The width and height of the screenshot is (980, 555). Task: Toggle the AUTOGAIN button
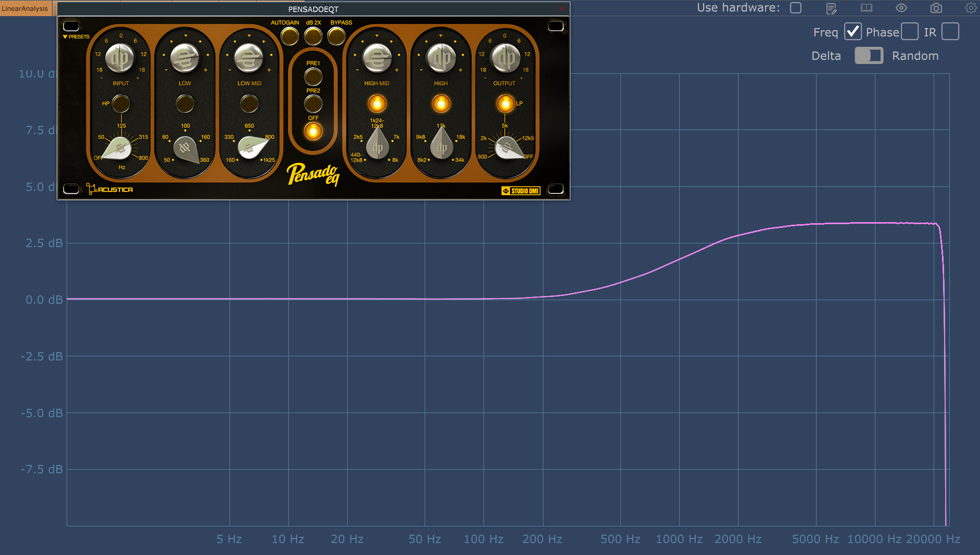289,36
